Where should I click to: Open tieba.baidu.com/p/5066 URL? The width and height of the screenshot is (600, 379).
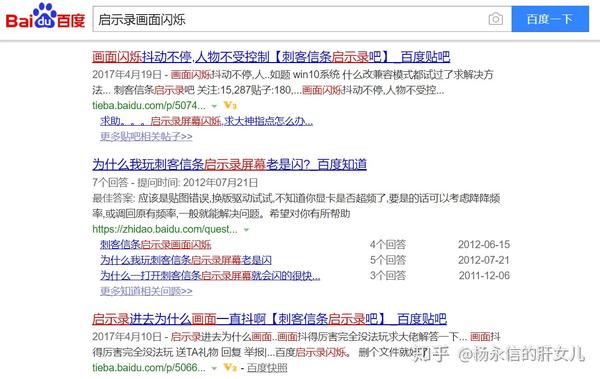149,368
